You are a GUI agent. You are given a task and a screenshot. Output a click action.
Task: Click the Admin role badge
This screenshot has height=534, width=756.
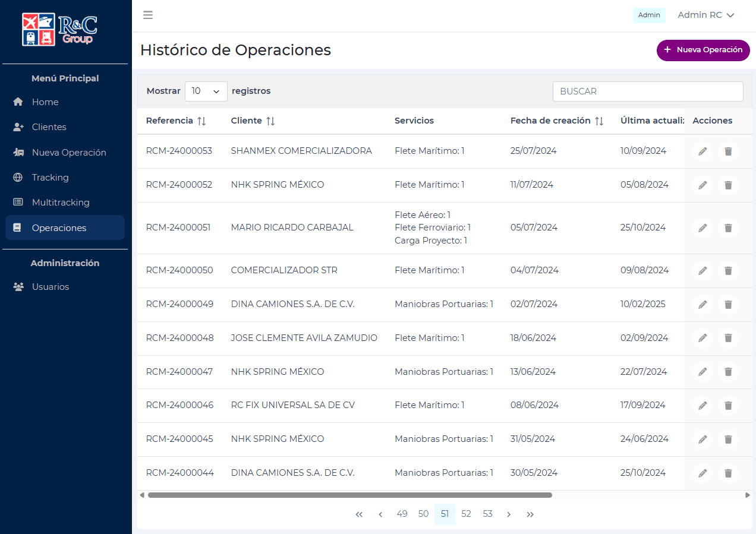(649, 15)
